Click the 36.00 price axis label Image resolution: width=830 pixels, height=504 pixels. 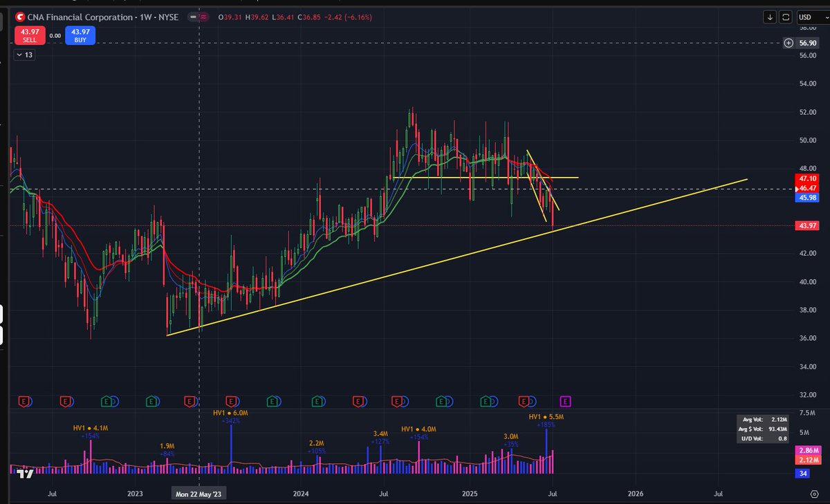(808, 338)
